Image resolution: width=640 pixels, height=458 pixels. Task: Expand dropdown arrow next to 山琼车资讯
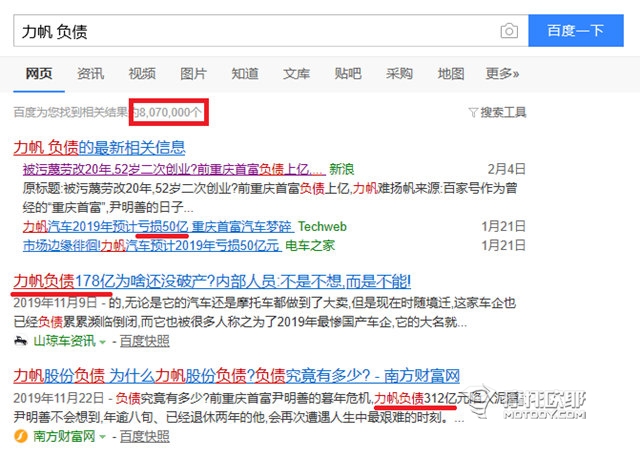pyautogui.click(x=102, y=342)
